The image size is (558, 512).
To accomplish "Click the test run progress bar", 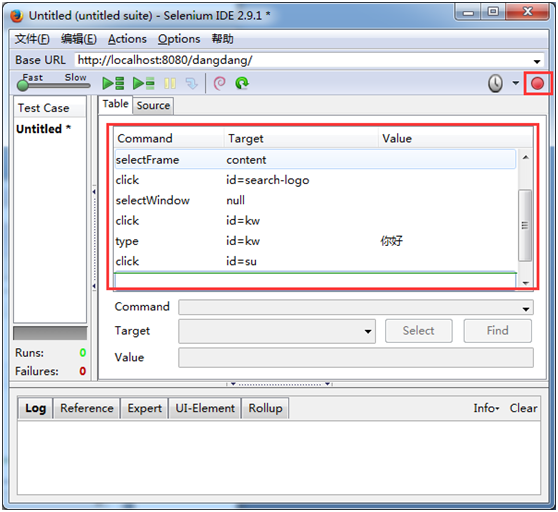I will 50,333.
